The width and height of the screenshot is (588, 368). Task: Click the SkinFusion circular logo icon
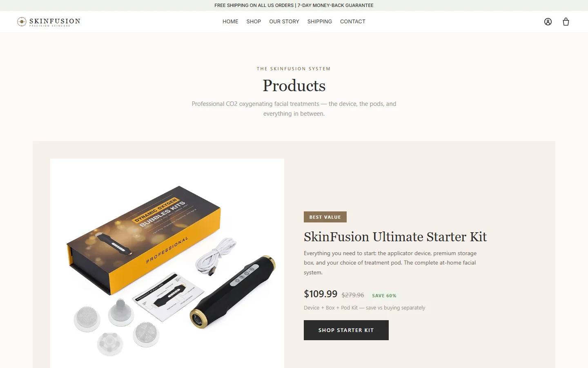22,22
